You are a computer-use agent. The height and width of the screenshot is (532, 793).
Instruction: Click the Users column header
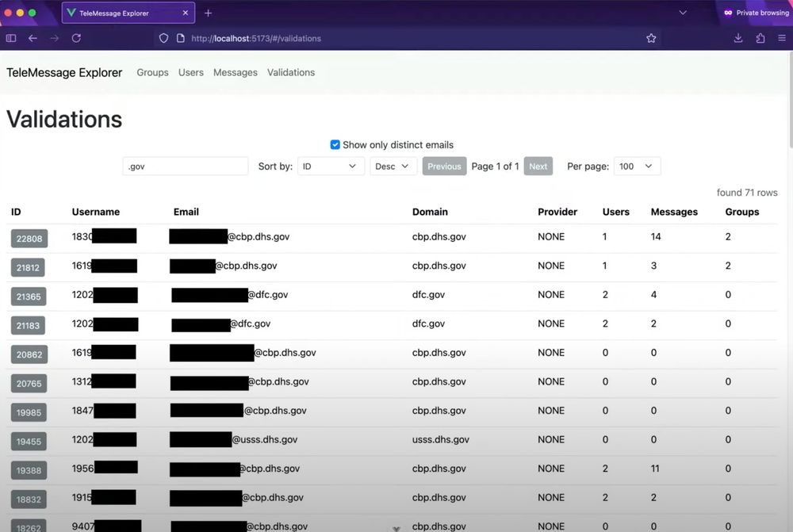tap(616, 212)
